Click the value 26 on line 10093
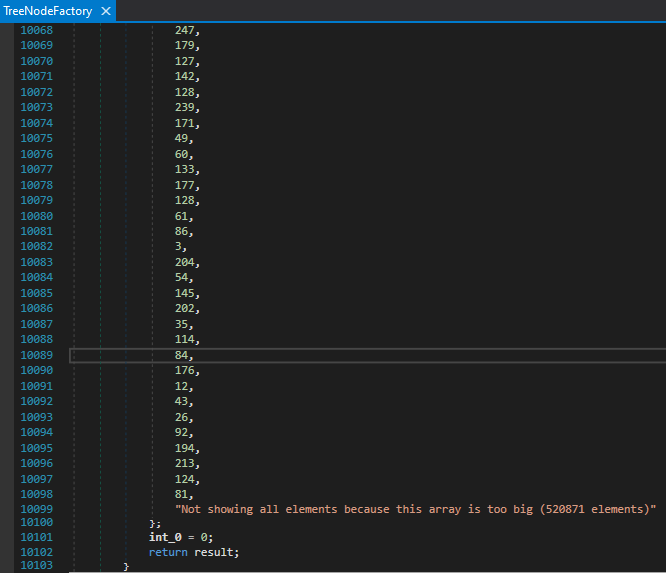The width and height of the screenshot is (666, 573). tap(181, 417)
